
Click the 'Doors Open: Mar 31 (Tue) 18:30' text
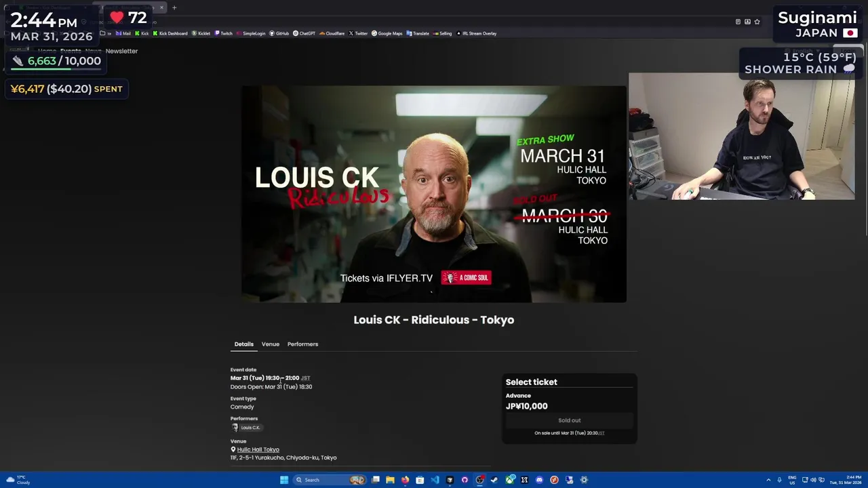pos(271,386)
